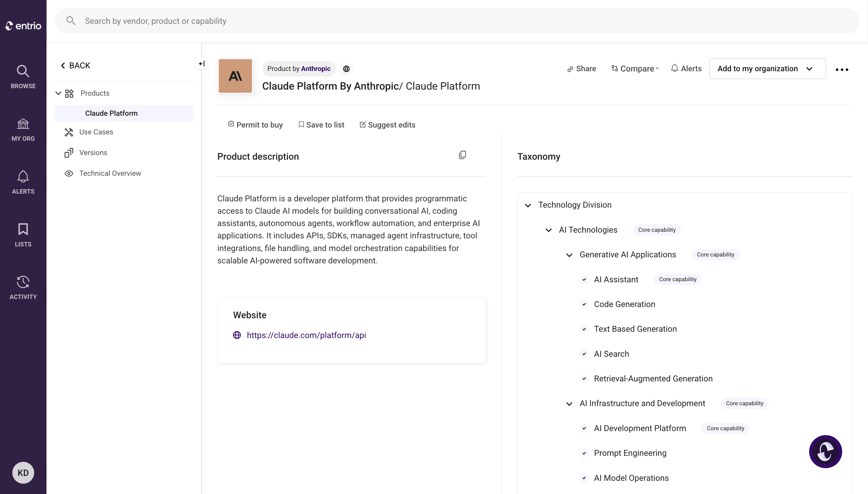Click the globe icon beside website URL
This screenshot has width=868, height=494.
pyautogui.click(x=237, y=335)
